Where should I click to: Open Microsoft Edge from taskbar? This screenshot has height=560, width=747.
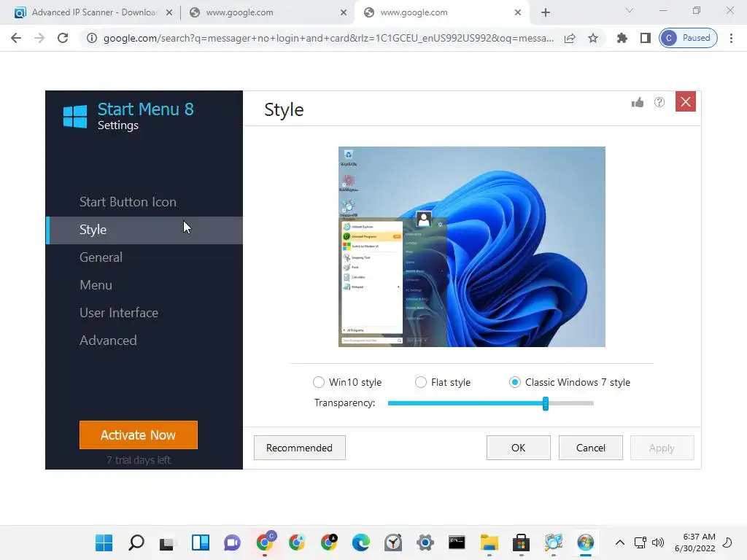[360, 542]
